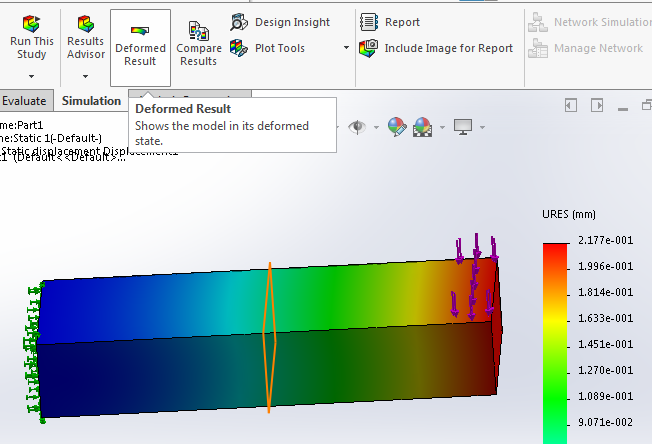This screenshot has width=652, height=444.
Task: Click the Plot Tools icon
Action: tap(239, 48)
